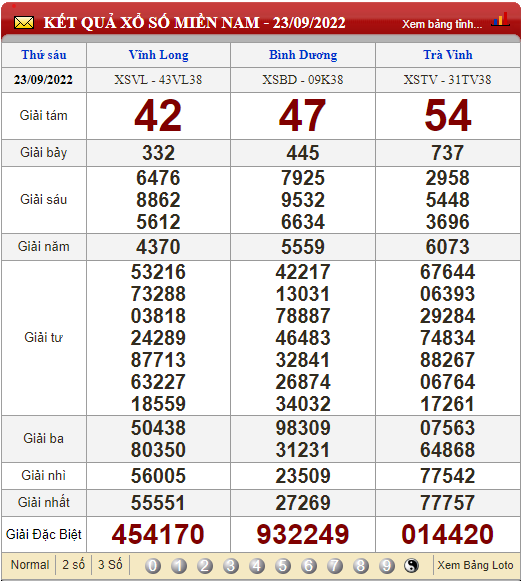521x581 pixels.
Task: Select Giải sáu number 8862
Action: point(158,200)
